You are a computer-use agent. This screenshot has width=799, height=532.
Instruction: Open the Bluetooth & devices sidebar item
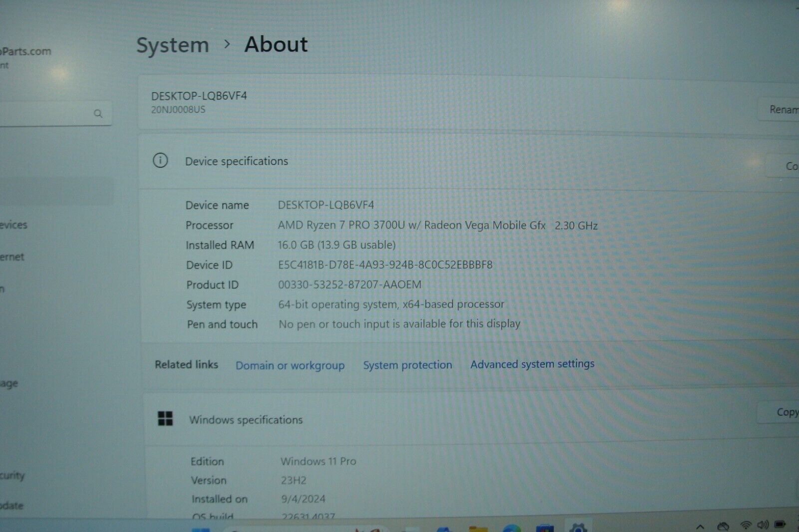tap(14, 225)
